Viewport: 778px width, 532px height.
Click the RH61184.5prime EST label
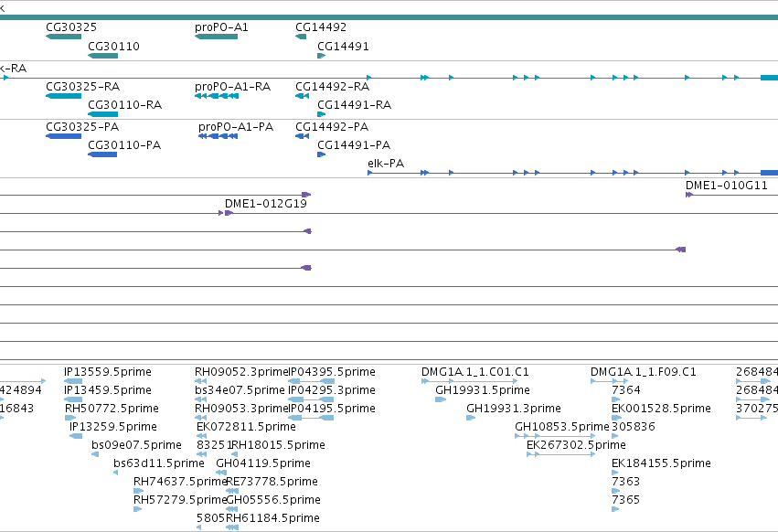click(x=273, y=518)
